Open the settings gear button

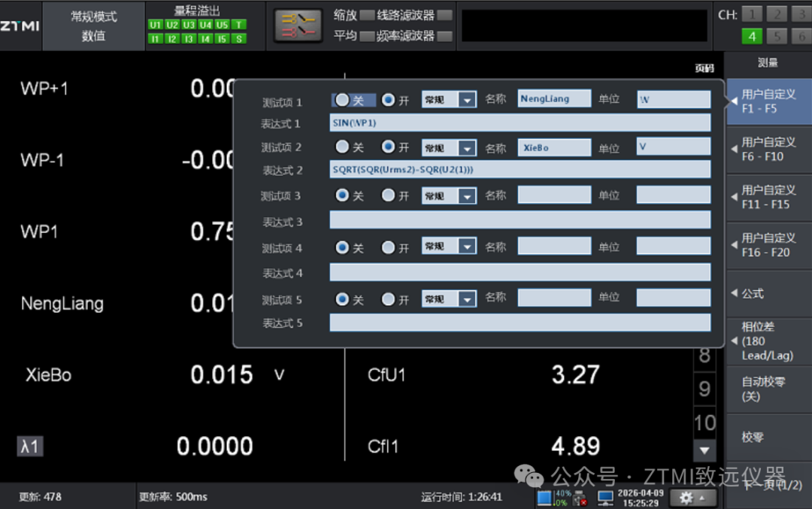click(691, 498)
